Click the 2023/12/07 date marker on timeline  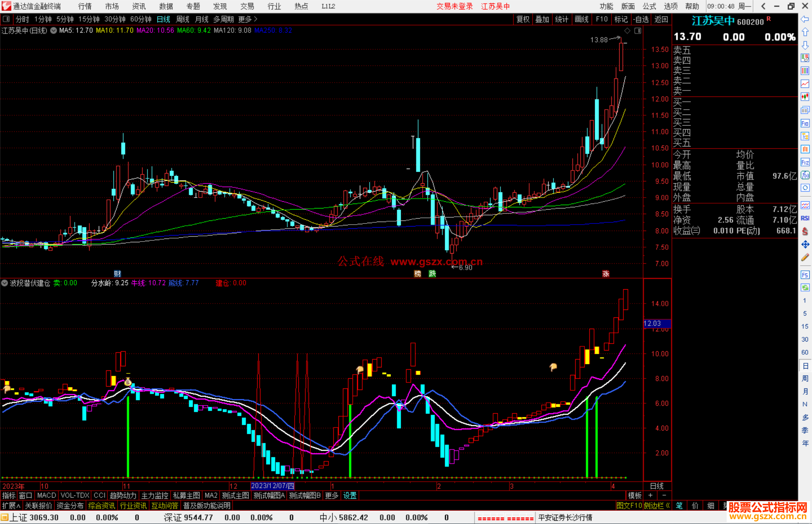click(x=273, y=486)
